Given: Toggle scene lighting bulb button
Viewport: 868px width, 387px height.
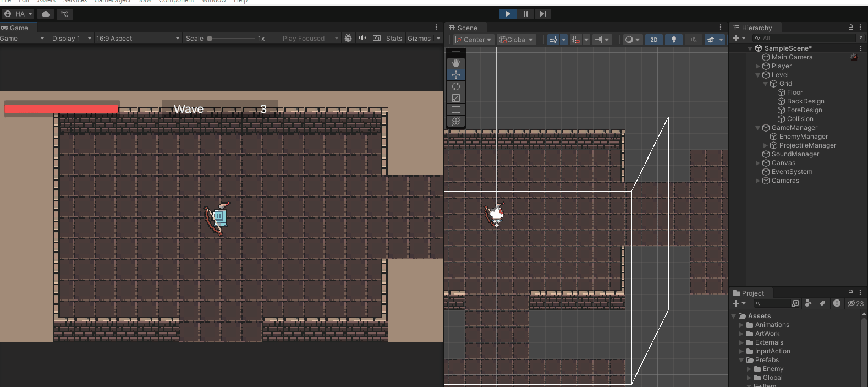Looking at the screenshot, I should [673, 40].
